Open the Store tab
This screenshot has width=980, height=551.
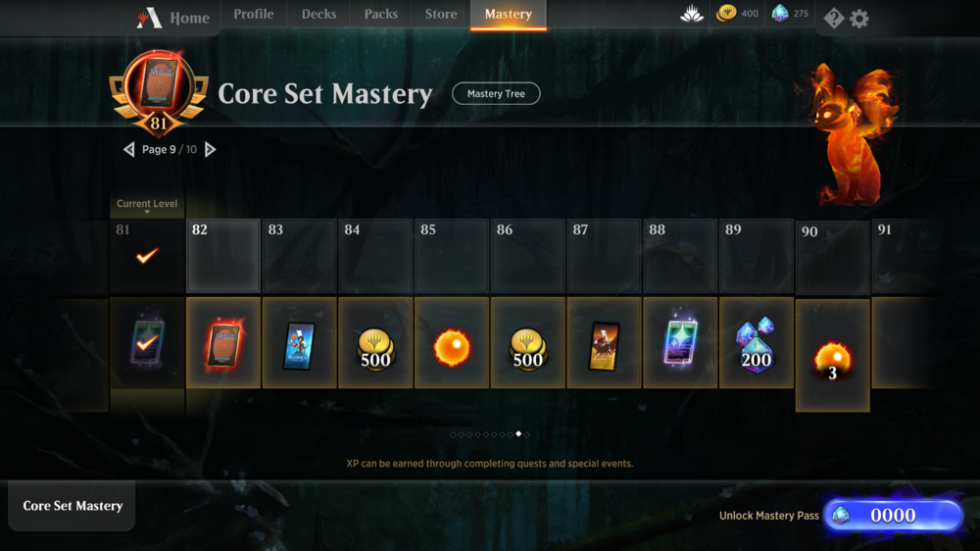pyautogui.click(x=441, y=14)
